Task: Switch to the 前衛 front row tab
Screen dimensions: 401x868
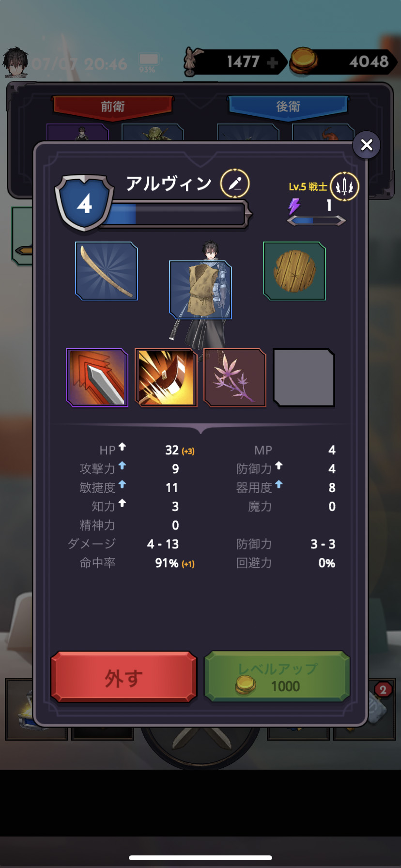Action: [x=113, y=106]
